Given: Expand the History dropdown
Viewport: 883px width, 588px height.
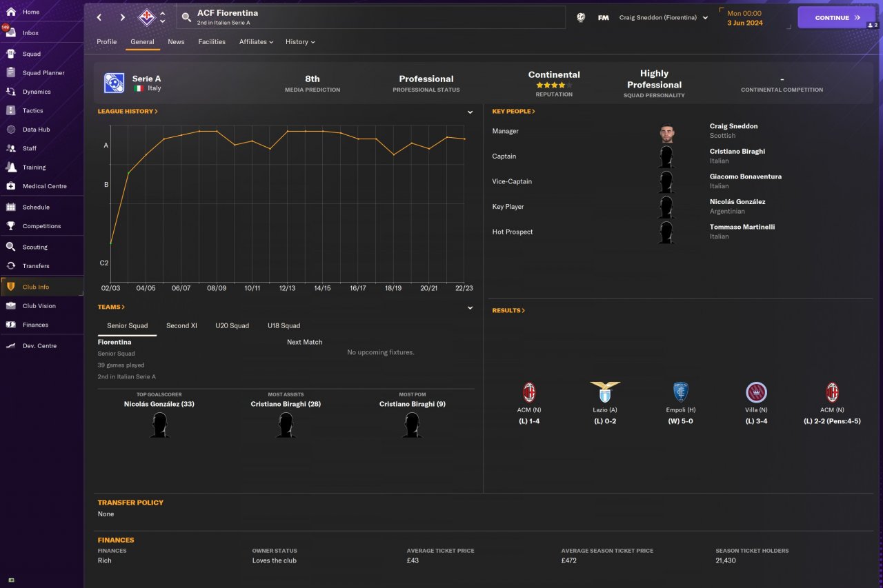Looking at the screenshot, I should pyautogui.click(x=300, y=42).
